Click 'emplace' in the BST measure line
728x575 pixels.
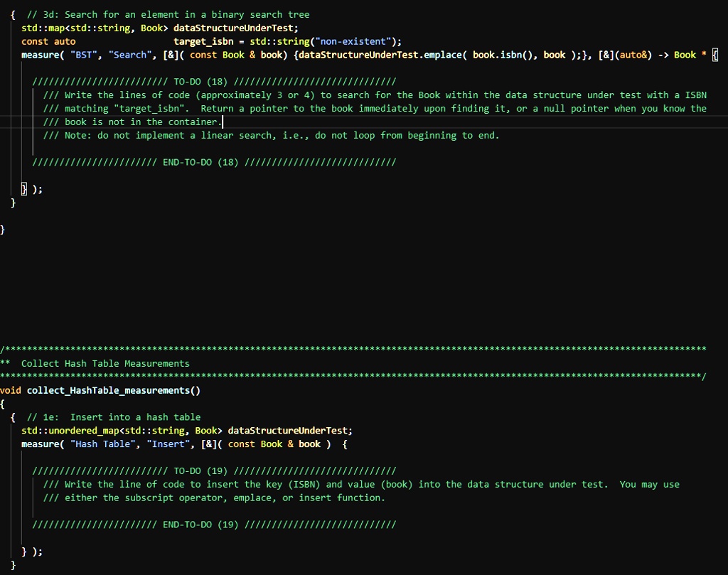coord(442,55)
